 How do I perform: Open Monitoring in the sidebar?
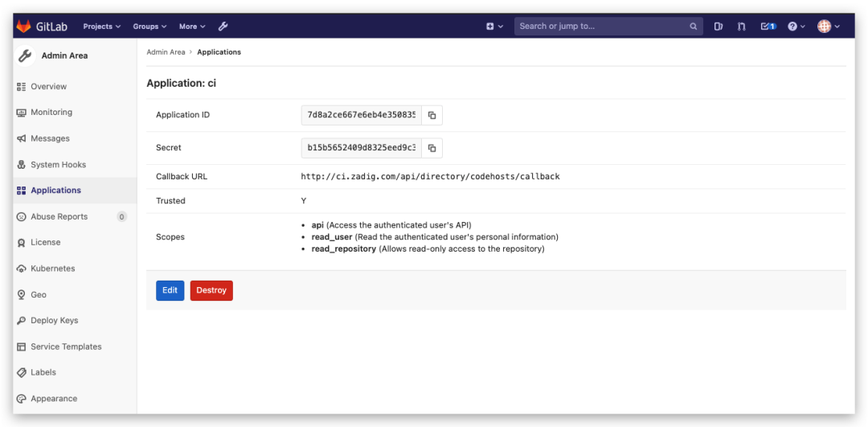(75, 112)
